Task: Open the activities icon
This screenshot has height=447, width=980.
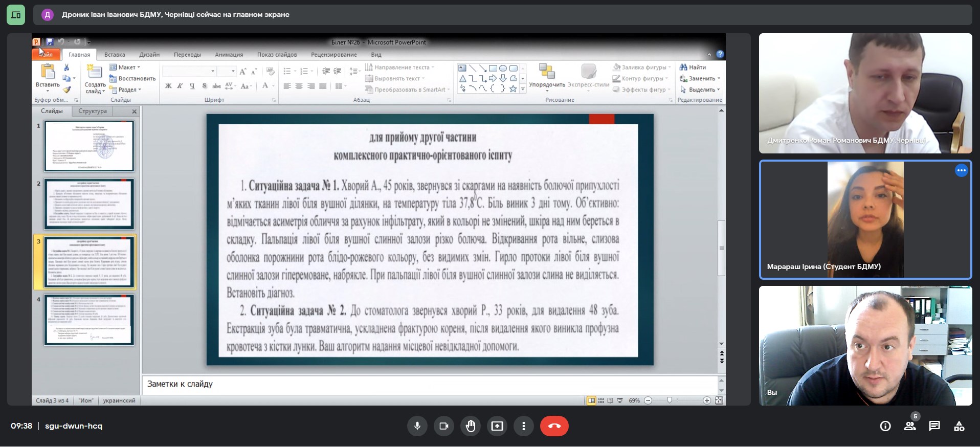Action: [x=959, y=426]
